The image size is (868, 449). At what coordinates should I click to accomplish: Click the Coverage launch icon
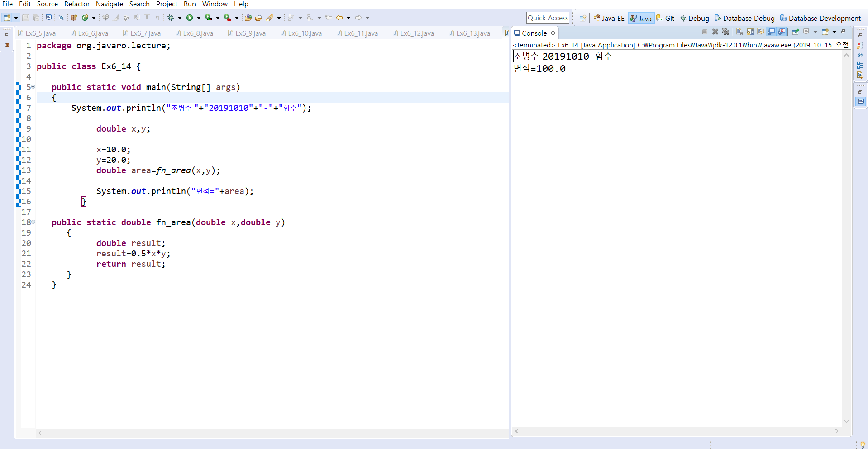(x=209, y=18)
